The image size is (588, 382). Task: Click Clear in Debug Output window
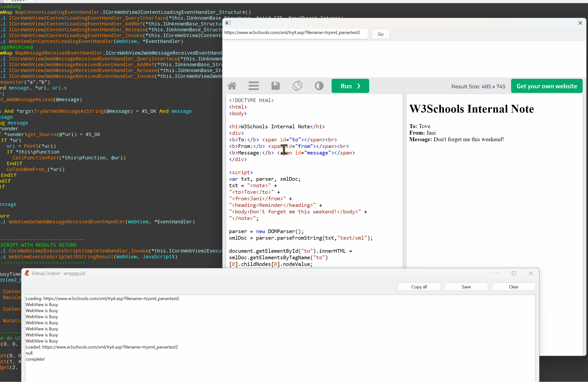click(x=513, y=287)
